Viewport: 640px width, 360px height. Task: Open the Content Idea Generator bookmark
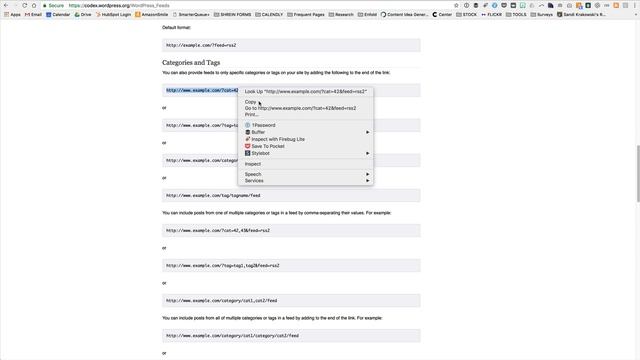click(404, 14)
